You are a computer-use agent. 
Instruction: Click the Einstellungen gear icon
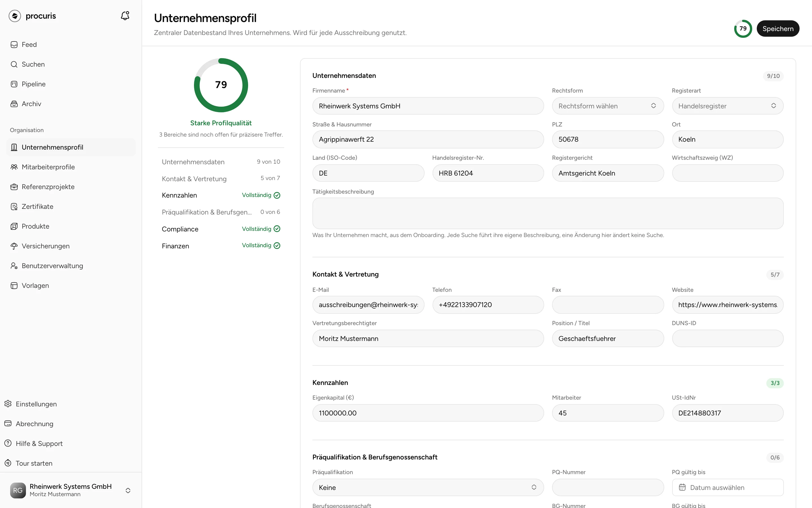tap(8, 404)
